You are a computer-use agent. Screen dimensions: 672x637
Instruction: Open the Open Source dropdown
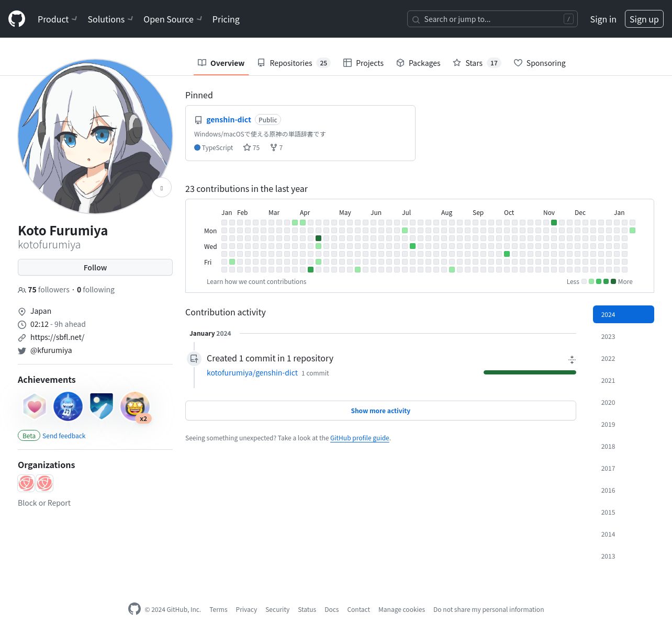[x=173, y=19]
